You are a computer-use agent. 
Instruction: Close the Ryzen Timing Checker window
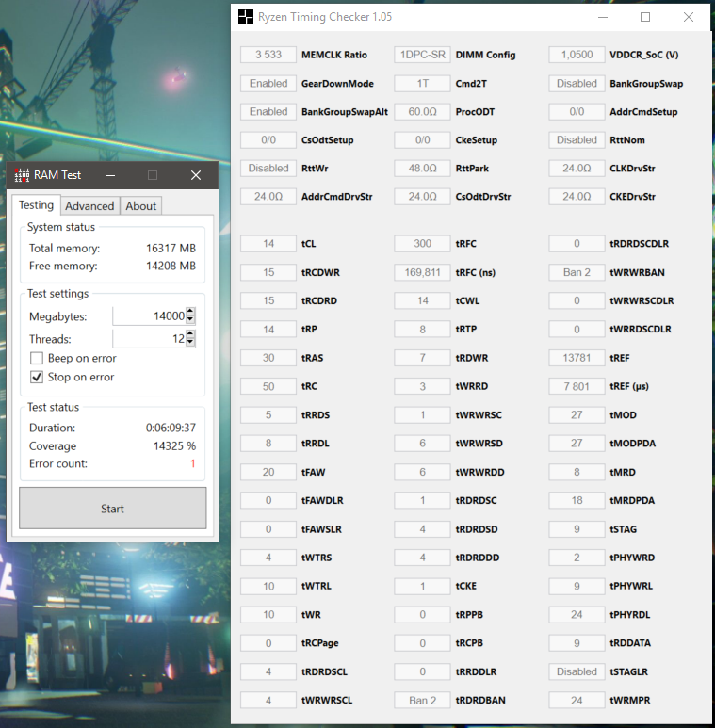pyautogui.click(x=688, y=17)
